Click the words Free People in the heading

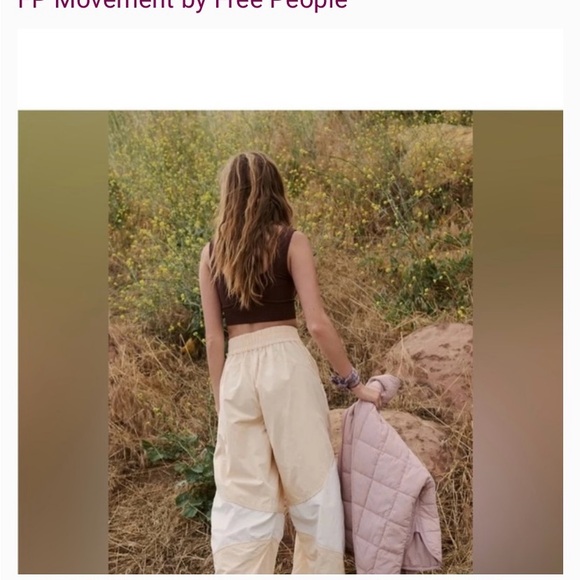[x=280, y=4]
